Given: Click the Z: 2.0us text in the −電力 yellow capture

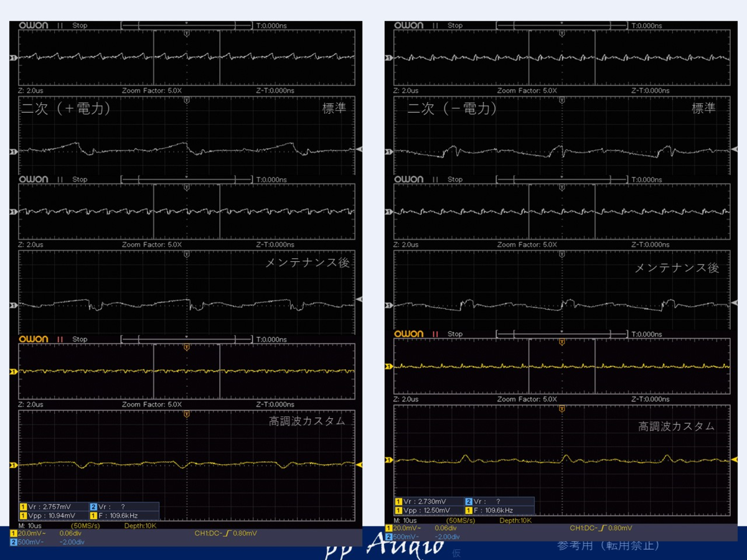Looking at the screenshot, I should point(406,399).
